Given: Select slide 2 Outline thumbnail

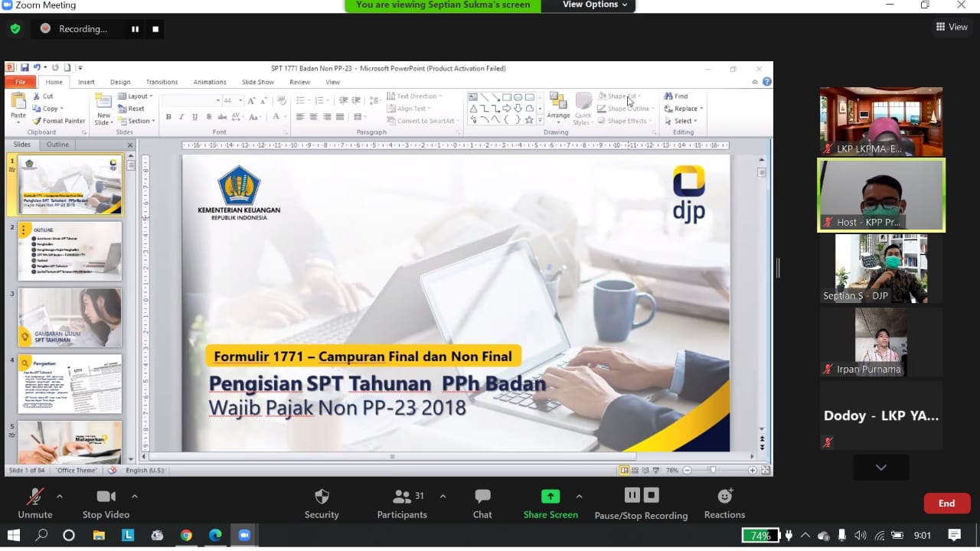Looking at the screenshot, I should [x=70, y=251].
